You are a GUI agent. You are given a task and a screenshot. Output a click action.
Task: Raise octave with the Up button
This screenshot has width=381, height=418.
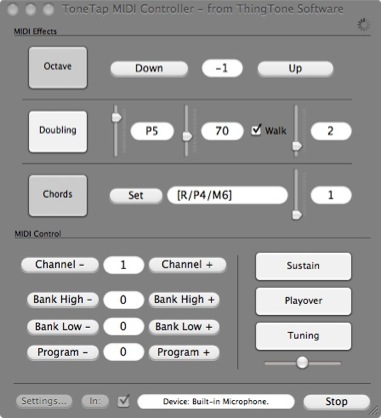295,68
